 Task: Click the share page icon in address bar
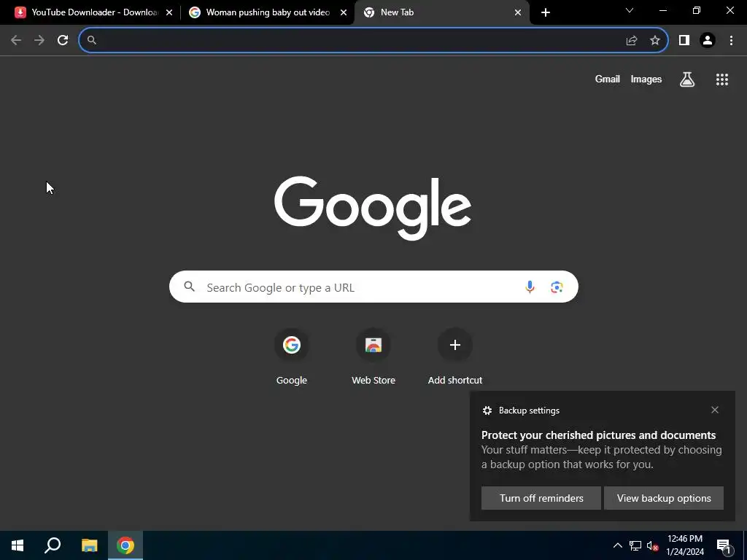coord(632,41)
